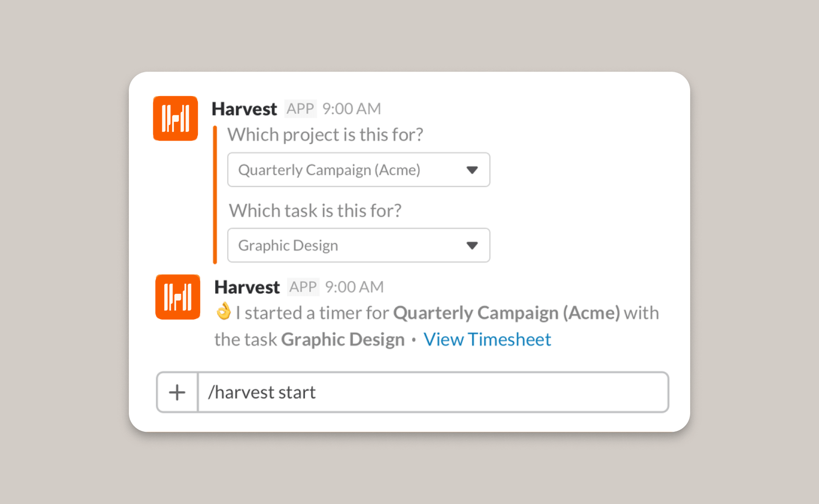819x504 pixels.
Task: Click the bold Quarterly Campaign (Acme) text
Action: pos(506,313)
